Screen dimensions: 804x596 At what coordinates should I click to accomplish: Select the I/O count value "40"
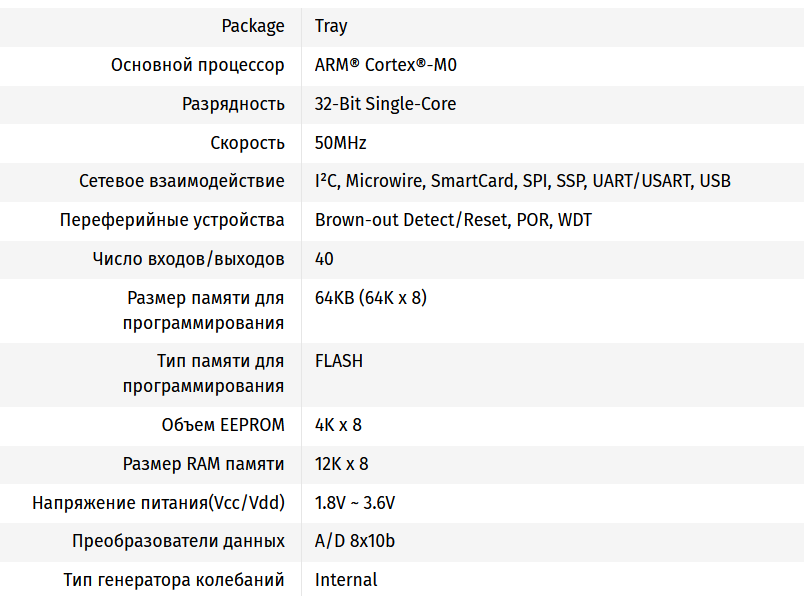tap(324, 259)
